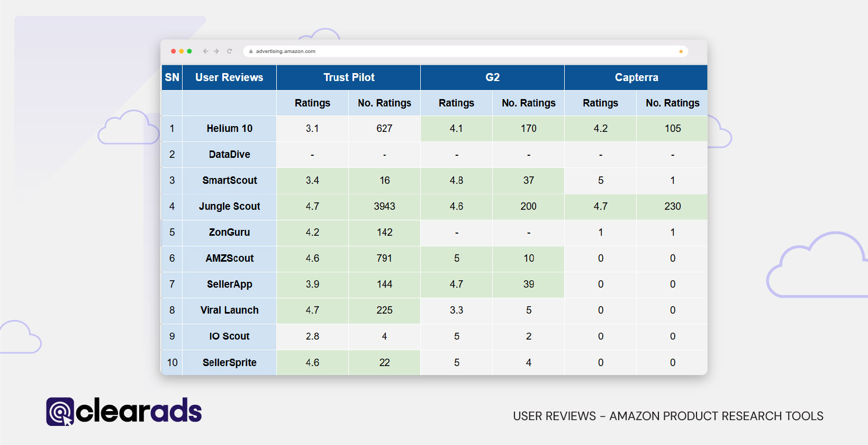
Task: Click the DataDive row label
Action: (x=229, y=154)
